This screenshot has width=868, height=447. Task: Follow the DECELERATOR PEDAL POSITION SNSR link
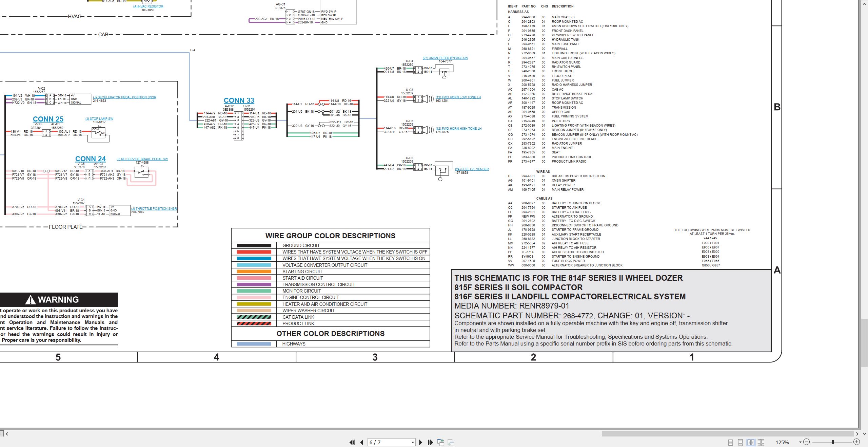tap(124, 97)
